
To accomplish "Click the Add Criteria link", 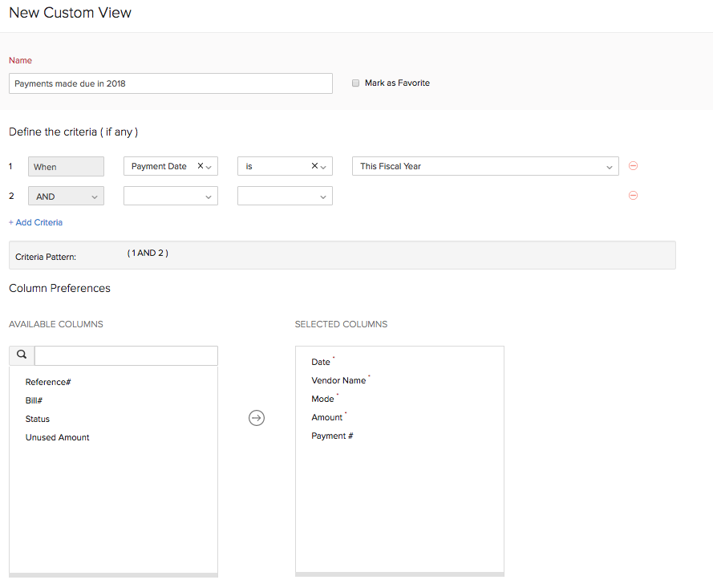I will pyautogui.click(x=35, y=222).
